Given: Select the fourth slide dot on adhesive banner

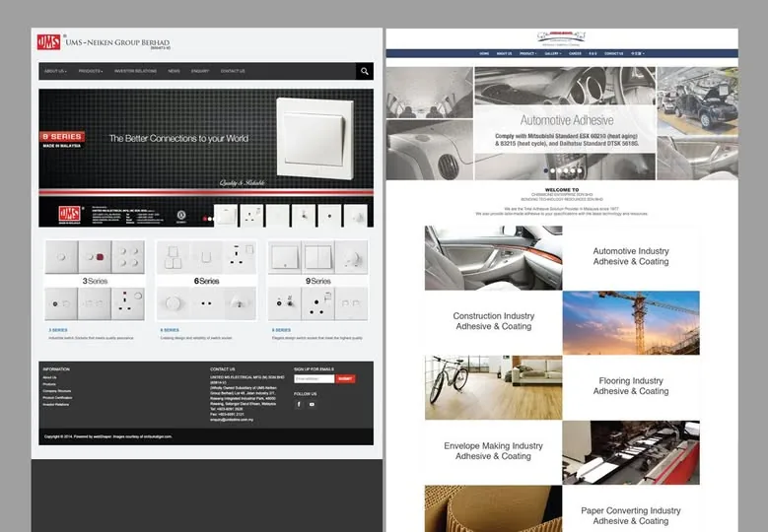Looking at the screenshot, I should (566, 170).
